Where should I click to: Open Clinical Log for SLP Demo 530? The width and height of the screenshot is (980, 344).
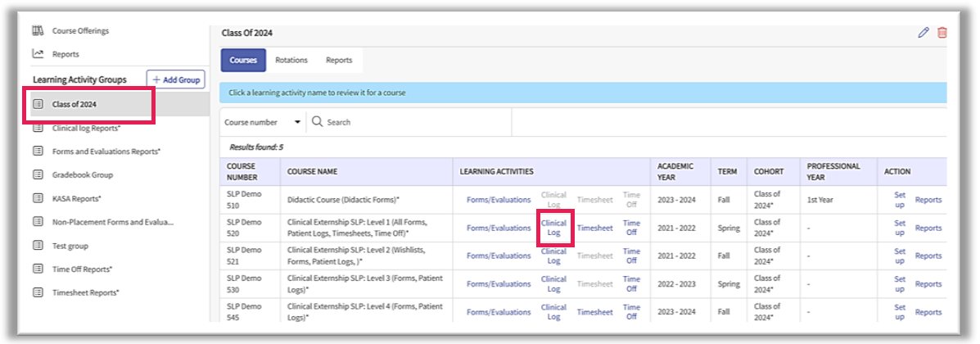(553, 284)
